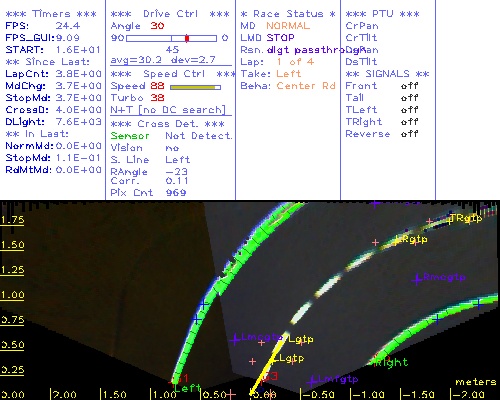This screenshot has width=500, height=400.
Task: Click the TRgtp marker on the map
Action: click(x=465, y=219)
